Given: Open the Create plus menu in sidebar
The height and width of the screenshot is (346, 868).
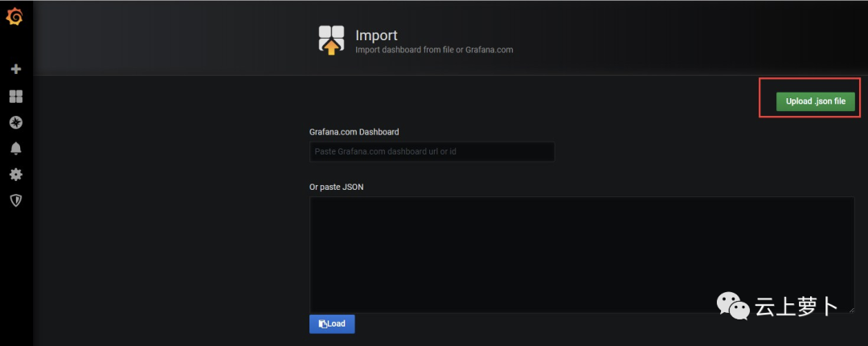Looking at the screenshot, I should tap(16, 69).
